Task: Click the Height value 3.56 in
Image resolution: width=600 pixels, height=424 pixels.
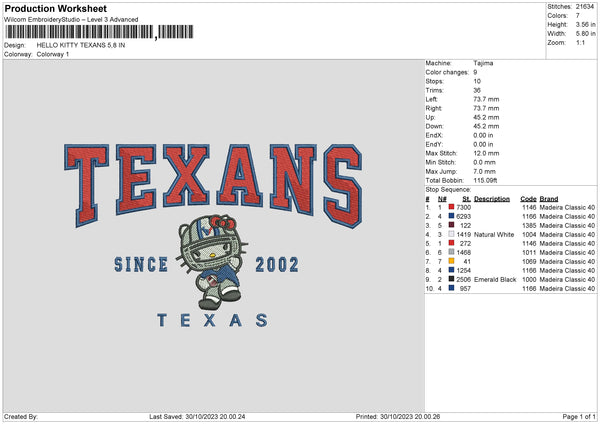Action: (x=585, y=24)
